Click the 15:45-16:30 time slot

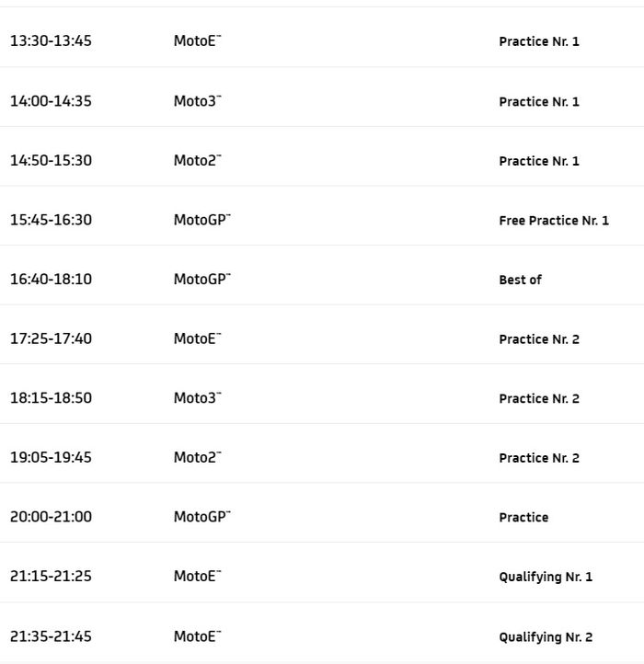(x=51, y=220)
